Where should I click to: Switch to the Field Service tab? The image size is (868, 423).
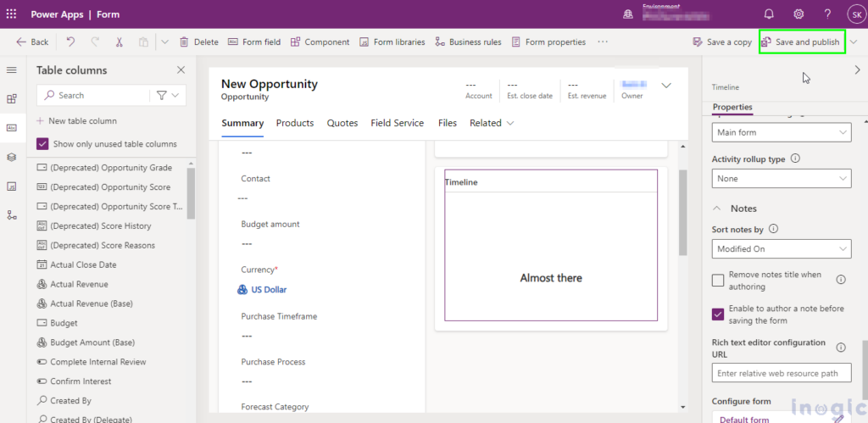(398, 123)
